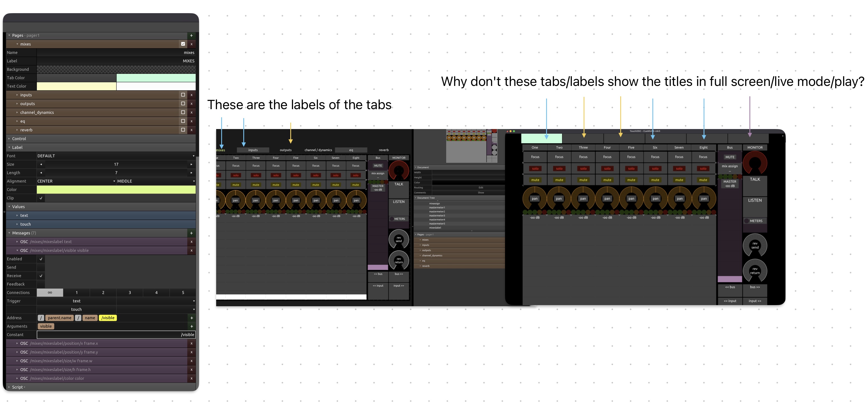Collapse the Label section
Image resolution: width=868 pixels, height=407 pixels.
point(9,148)
